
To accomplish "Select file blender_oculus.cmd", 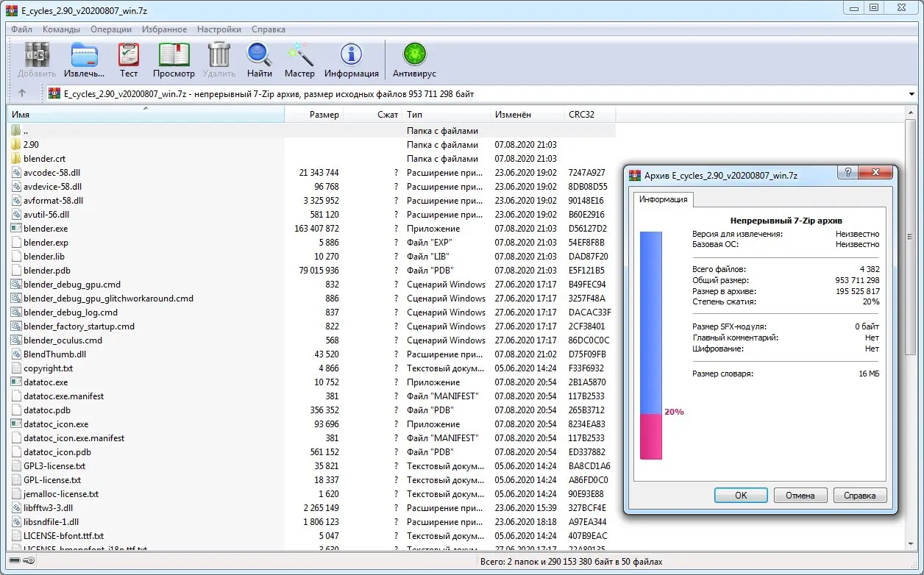I will tap(63, 340).
